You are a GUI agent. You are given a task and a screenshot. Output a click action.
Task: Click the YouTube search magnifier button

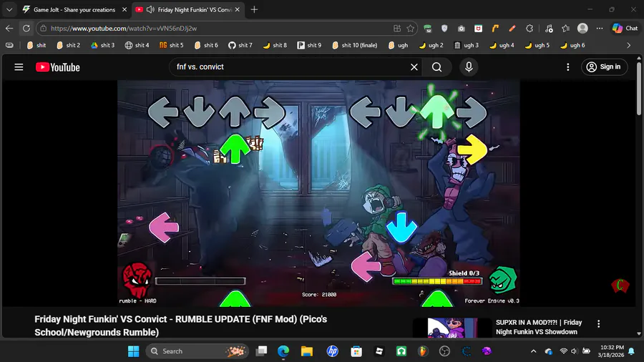[x=437, y=67]
